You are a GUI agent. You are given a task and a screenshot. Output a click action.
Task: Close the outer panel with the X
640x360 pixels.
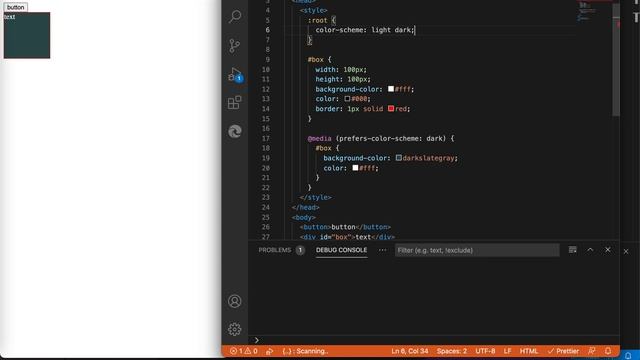coord(626,251)
